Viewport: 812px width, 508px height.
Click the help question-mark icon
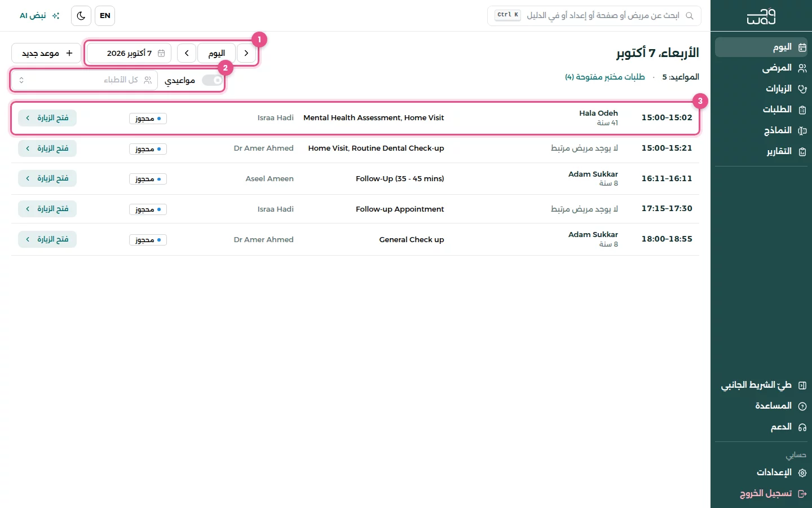[x=802, y=406]
